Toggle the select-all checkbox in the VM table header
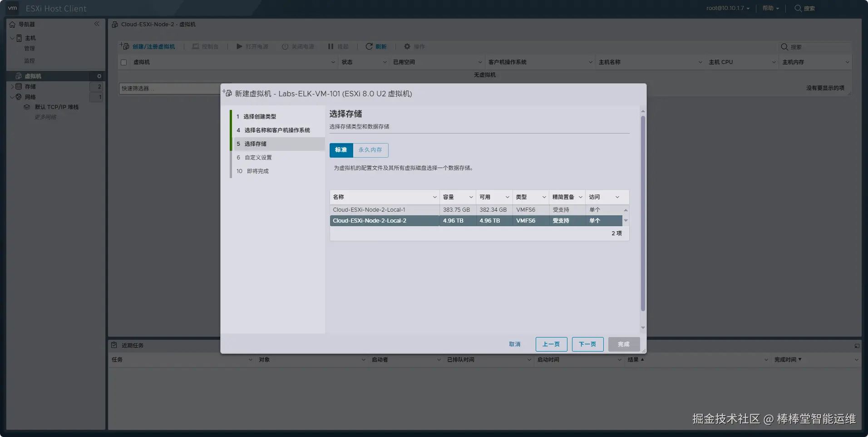The image size is (868, 437). coord(123,62)
